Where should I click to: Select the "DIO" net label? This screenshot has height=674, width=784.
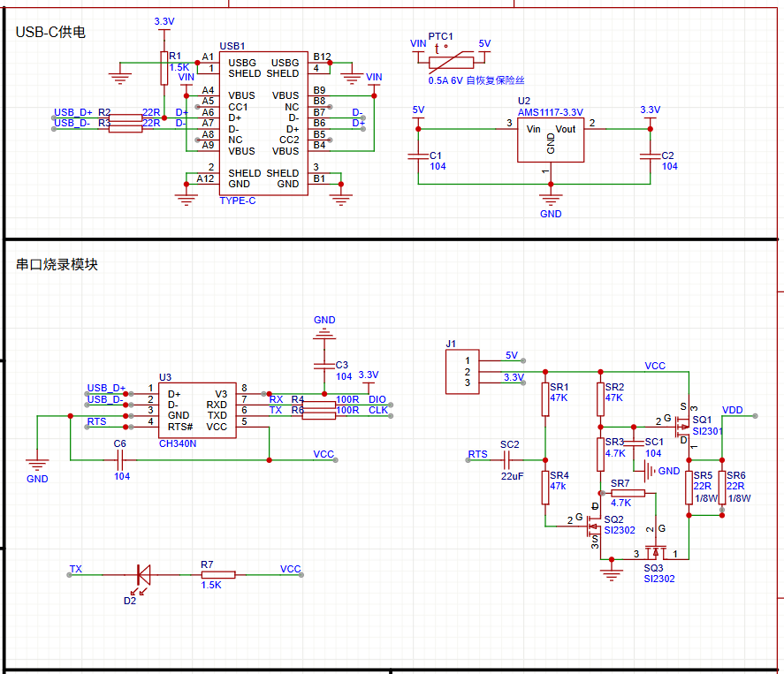pos(377,399)
